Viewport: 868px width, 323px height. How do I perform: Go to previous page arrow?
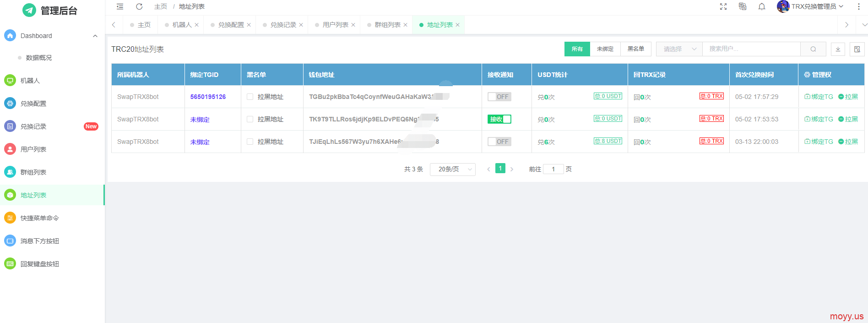coord(488,169)
